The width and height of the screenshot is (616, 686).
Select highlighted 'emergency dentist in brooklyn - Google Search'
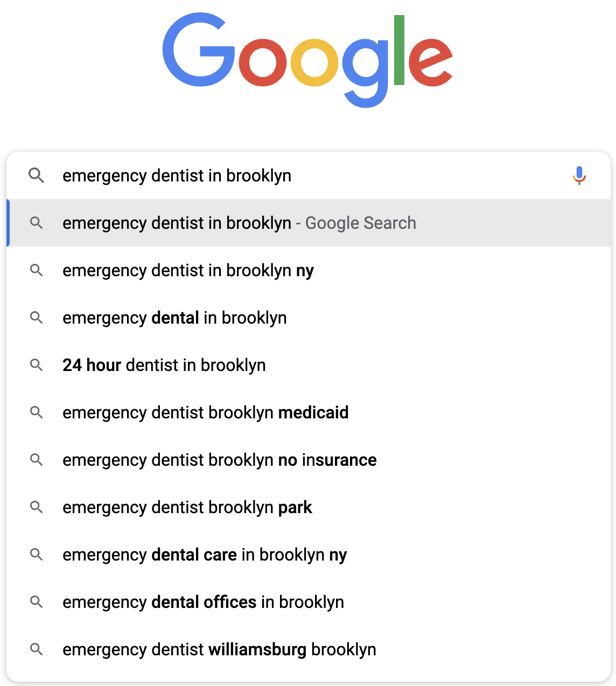309,223
